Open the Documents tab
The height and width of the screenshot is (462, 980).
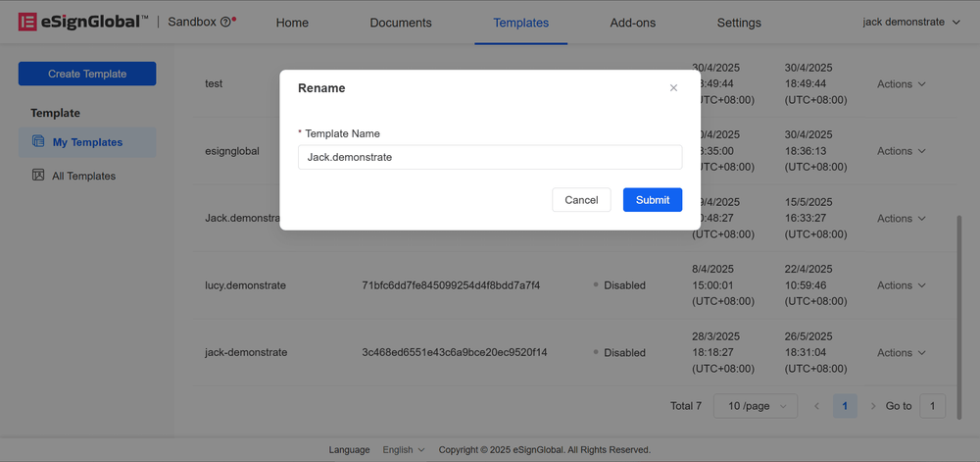[401, 23]
